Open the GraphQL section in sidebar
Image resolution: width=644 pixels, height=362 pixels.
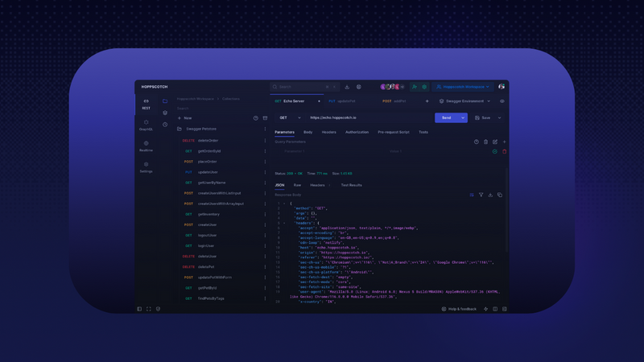(x=146, y=125)
